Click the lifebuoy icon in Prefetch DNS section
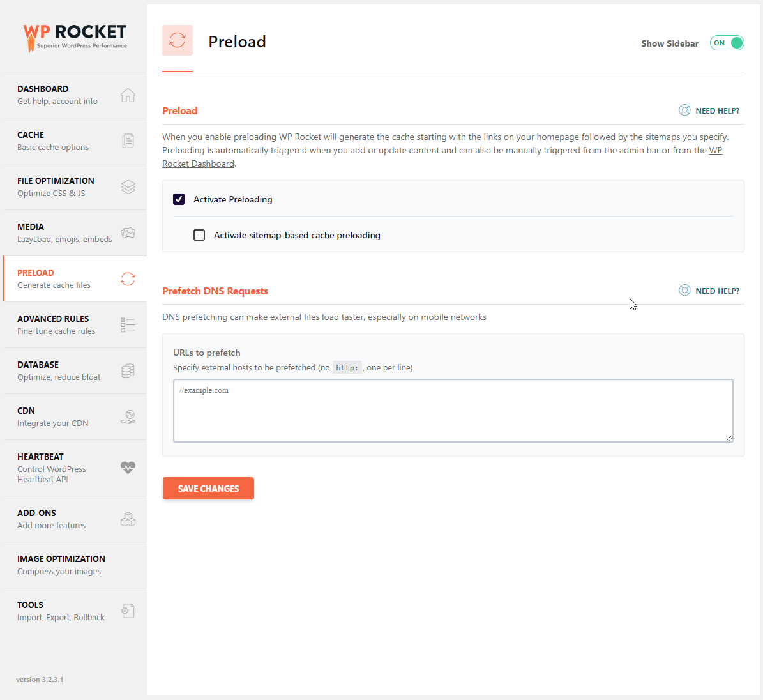 point(684,290)
